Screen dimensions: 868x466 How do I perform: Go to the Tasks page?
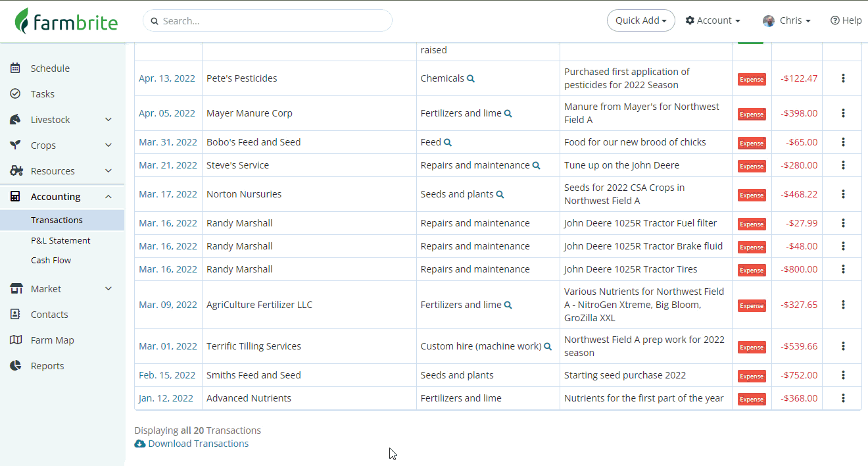point(43,94)
